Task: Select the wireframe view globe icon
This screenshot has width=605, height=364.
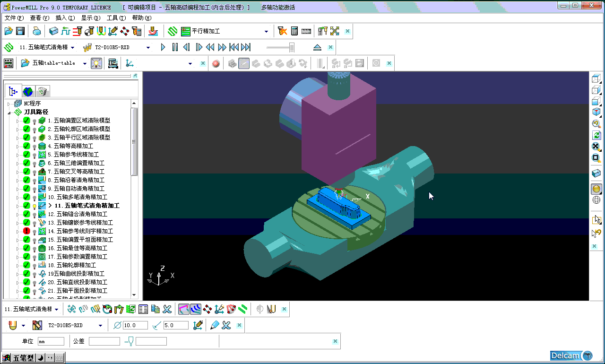Action: (596, 200)
